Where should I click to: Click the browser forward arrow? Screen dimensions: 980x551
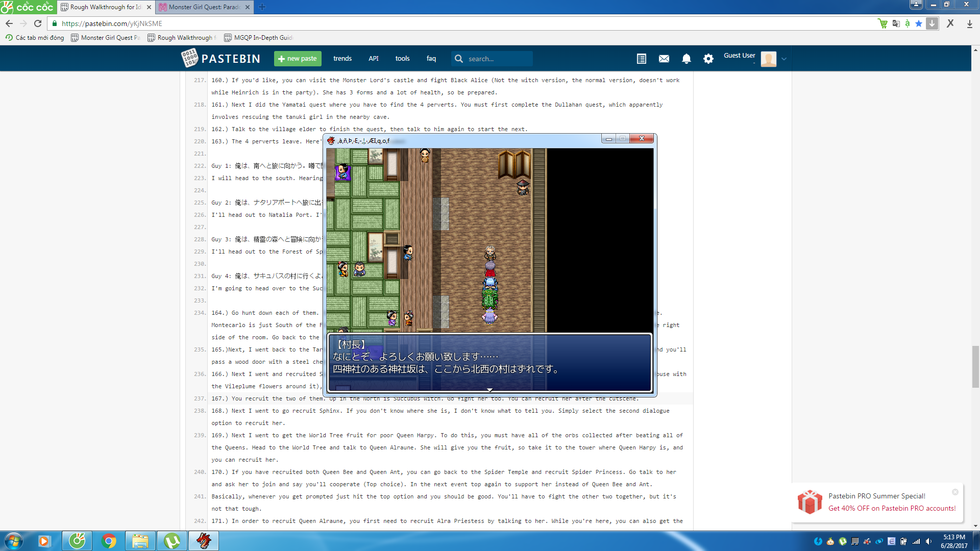[x=23, y=23]
